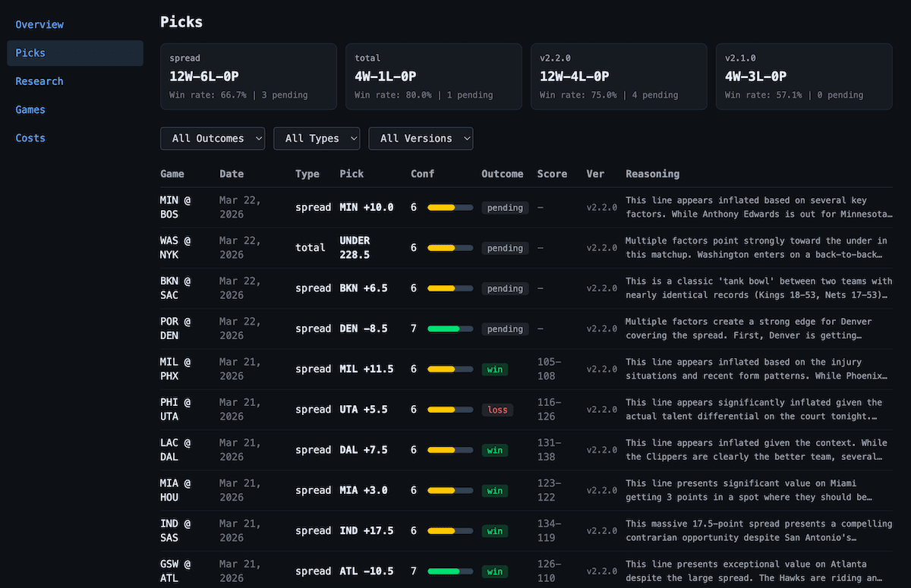The width and height of the screenshot is (911, 588).
Task: Select the DEN -8.5 pick entry
Action: click(364, 329)
